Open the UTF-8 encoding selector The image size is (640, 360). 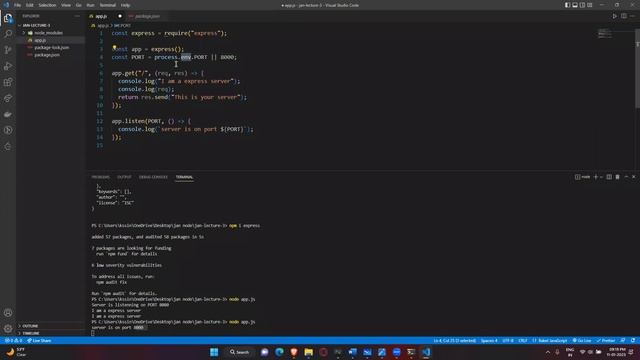[508, 340]
